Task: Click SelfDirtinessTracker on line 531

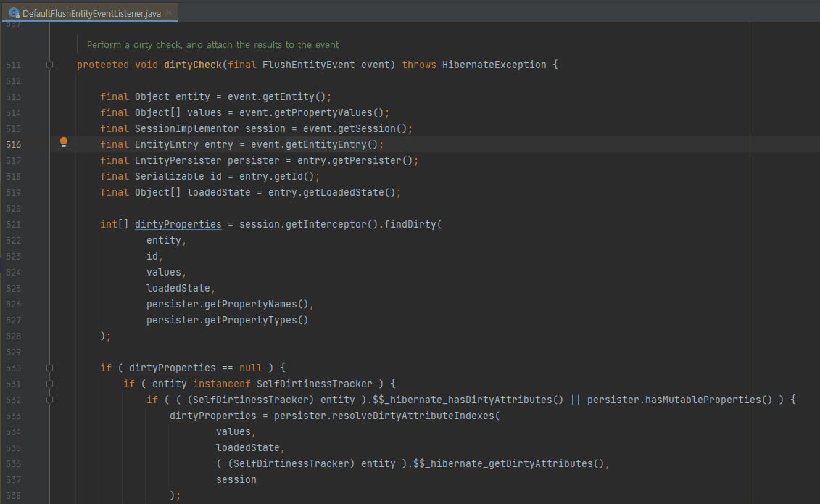Action: point(315,384)
